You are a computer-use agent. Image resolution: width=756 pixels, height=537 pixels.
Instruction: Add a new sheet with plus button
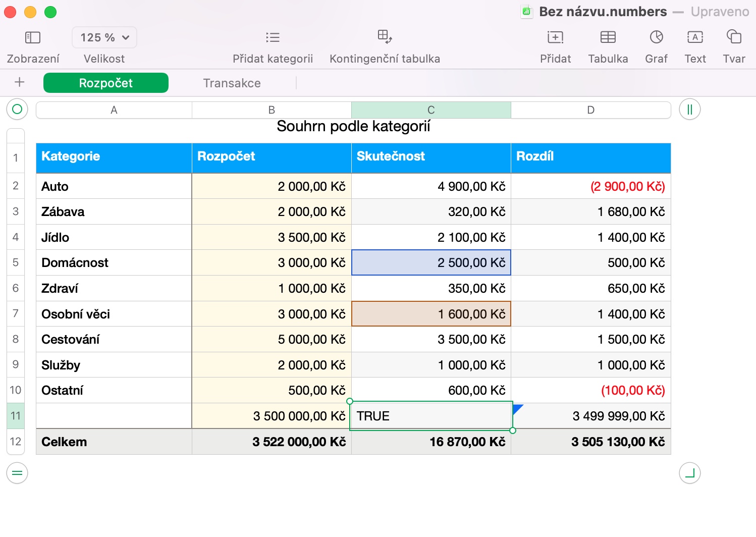tap(20, 82)
